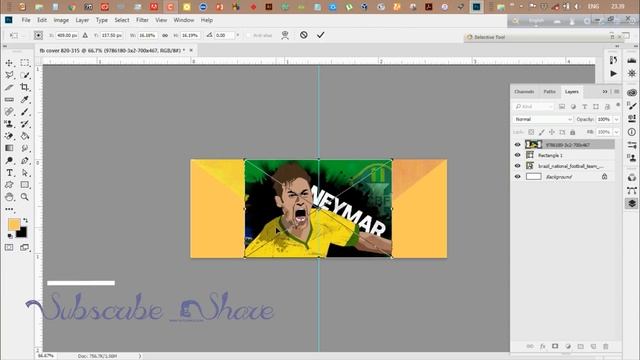The image size is (640, 360).
Task: Hide the top 9786180 layer
Action: pyautogui.click(x=518, y=144)
